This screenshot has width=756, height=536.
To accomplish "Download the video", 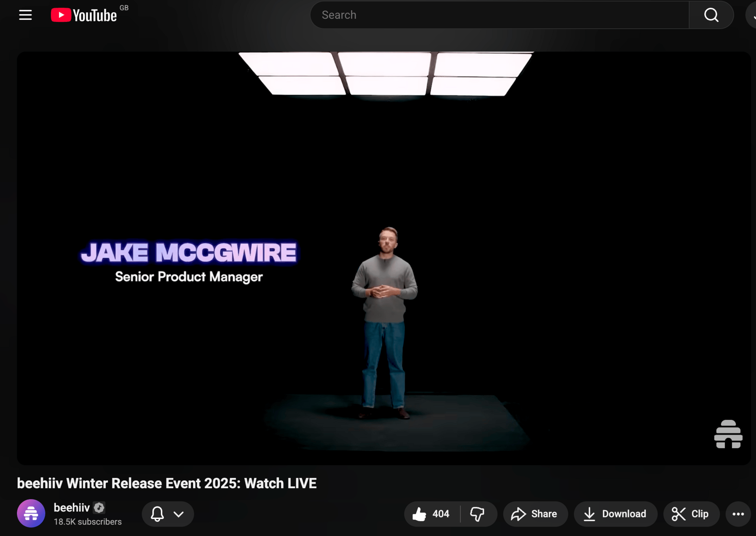I will [x=615, y=514].
